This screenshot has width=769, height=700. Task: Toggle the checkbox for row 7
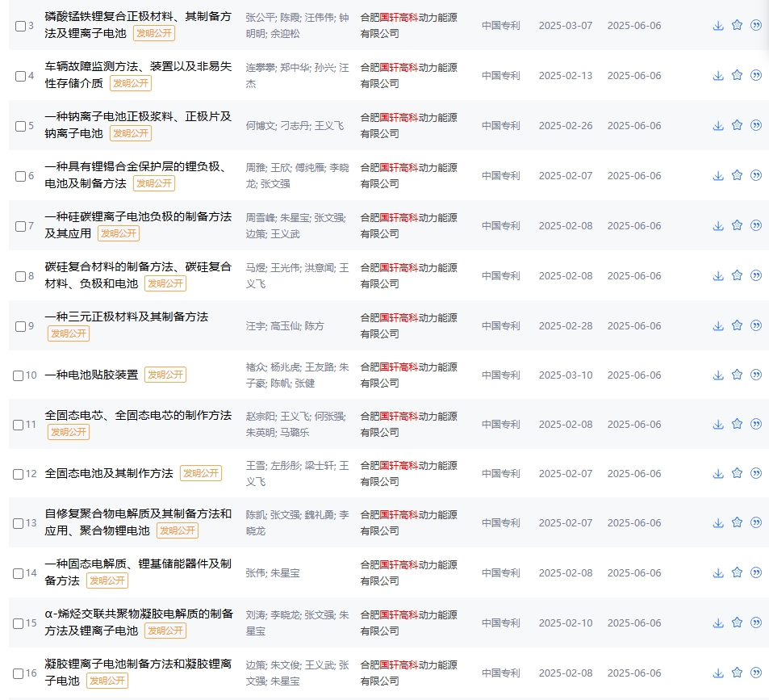tap(20, 226)
